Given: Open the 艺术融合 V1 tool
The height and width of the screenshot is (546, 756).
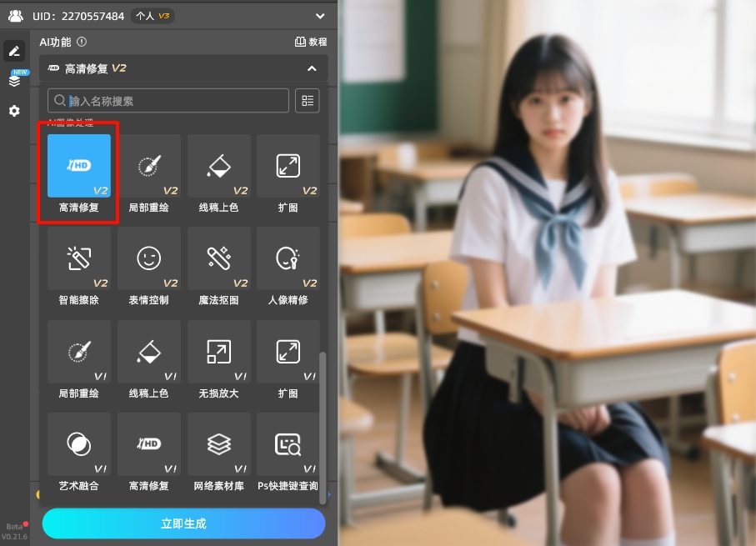Looking at the screenshot, I should (x=78, y=444).
